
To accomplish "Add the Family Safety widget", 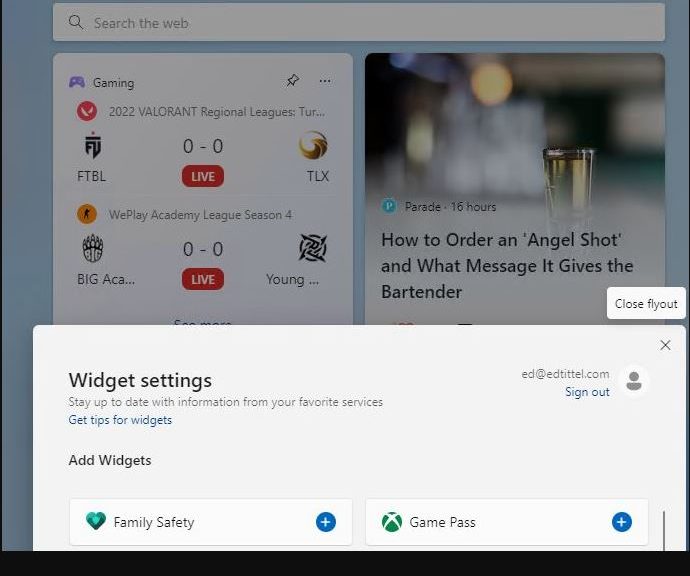I will 326,522.
